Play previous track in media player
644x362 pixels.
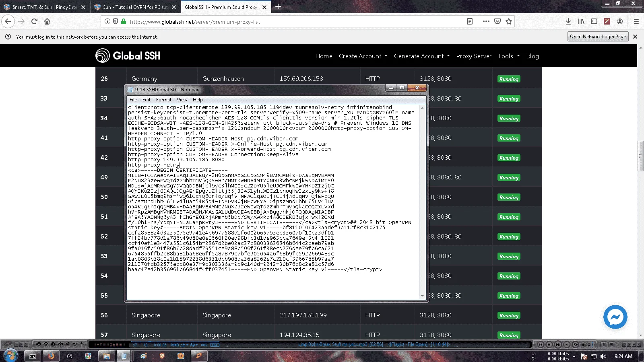tap(541, 344)
